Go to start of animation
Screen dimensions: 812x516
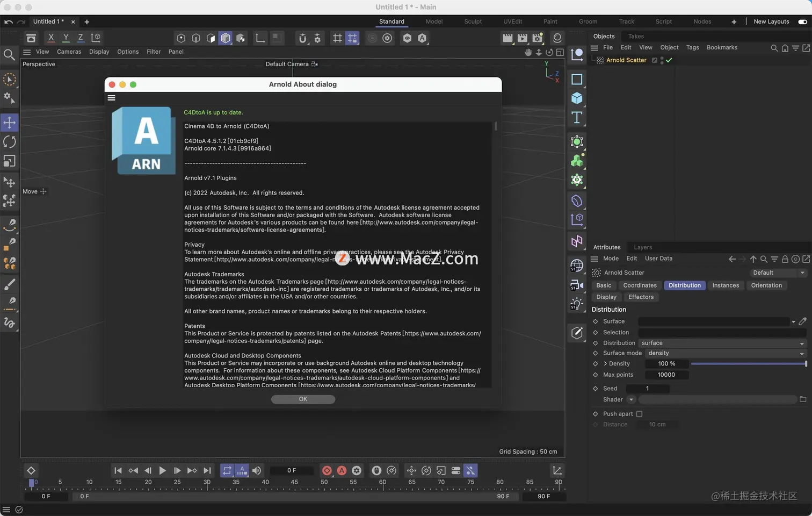(x=118, y=470)
